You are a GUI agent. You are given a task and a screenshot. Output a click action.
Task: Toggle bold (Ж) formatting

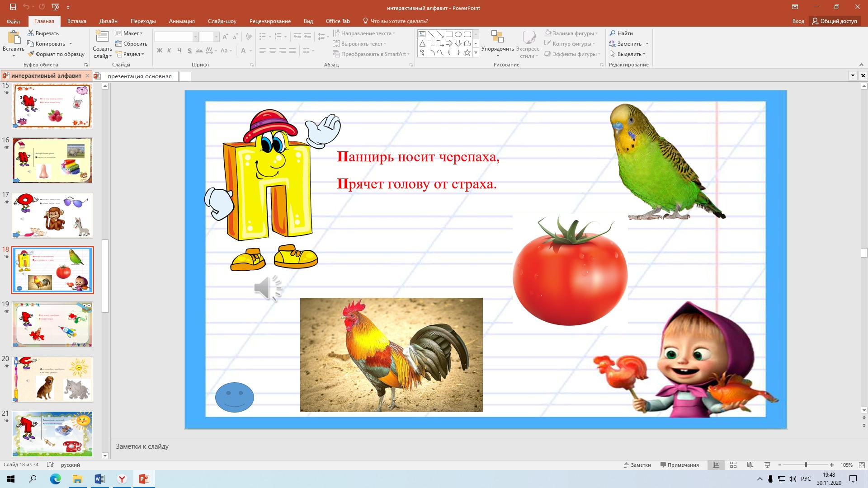pos(159,51)
